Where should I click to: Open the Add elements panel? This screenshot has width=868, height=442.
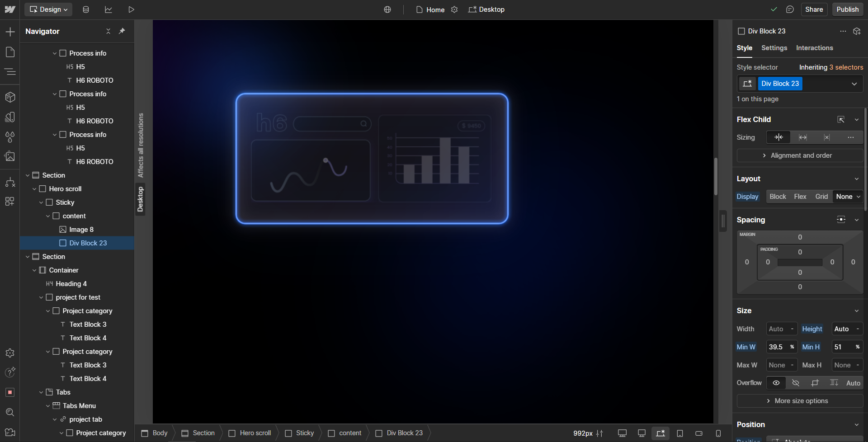(9, 32)
